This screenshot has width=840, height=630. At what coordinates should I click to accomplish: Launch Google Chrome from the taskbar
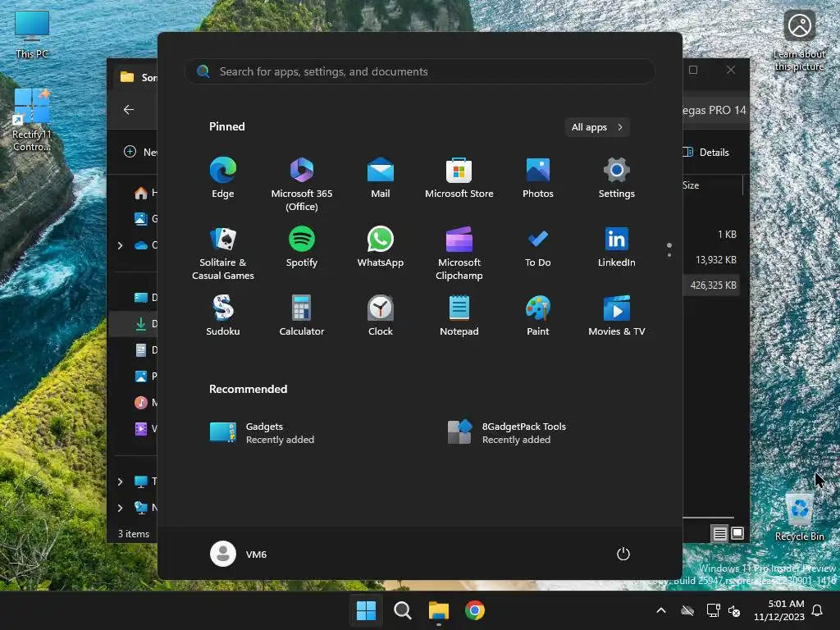point(475,610)
